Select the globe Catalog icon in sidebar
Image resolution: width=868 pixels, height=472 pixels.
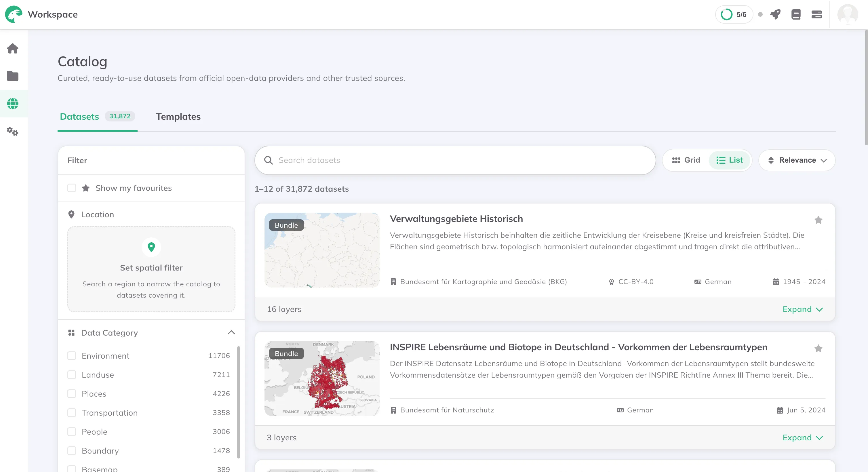(x=13, y=104)
